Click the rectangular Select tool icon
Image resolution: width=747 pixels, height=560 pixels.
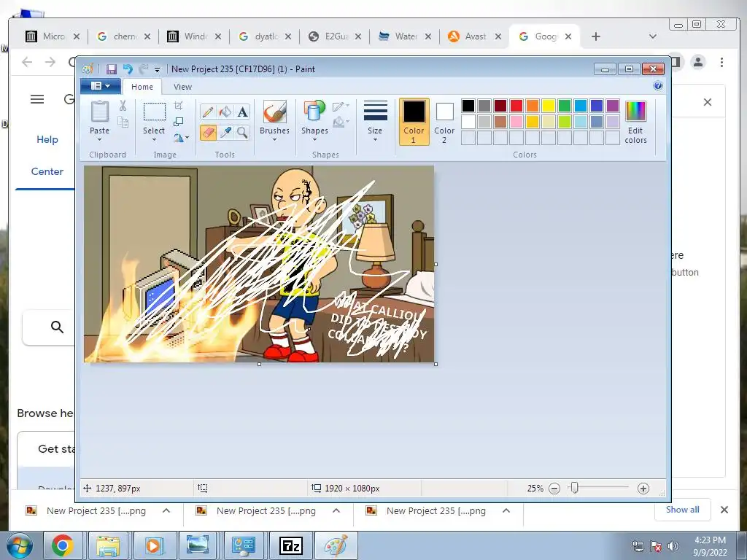click(155, 112)
